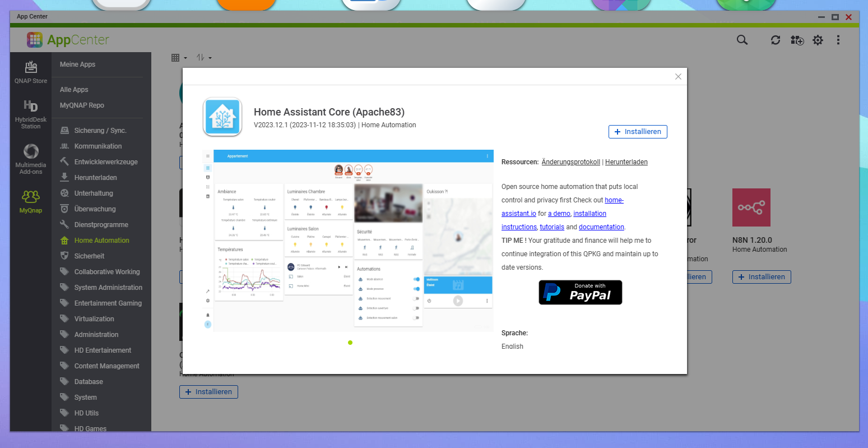The image size is (868, 448).
Task: Refresh the App Center list
Action: pyautogui.click(x=776, y=40)
